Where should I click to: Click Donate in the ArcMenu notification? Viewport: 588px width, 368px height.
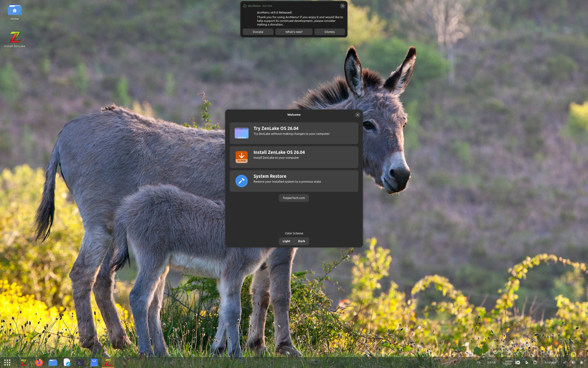pyautogui.click(x=258, y=32)
